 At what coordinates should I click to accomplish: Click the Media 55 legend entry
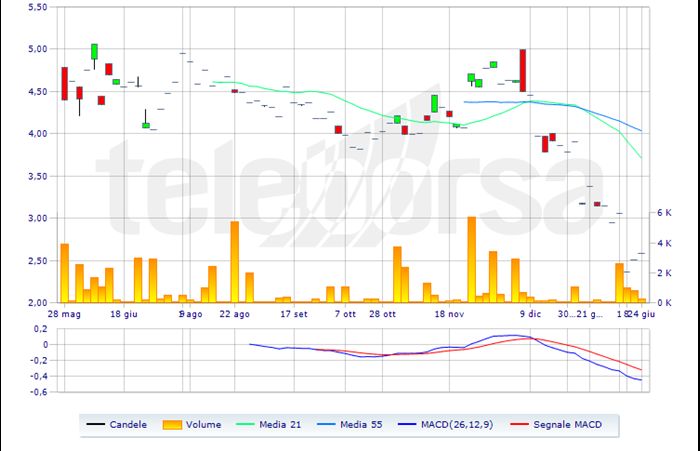[x=350, y=425]
